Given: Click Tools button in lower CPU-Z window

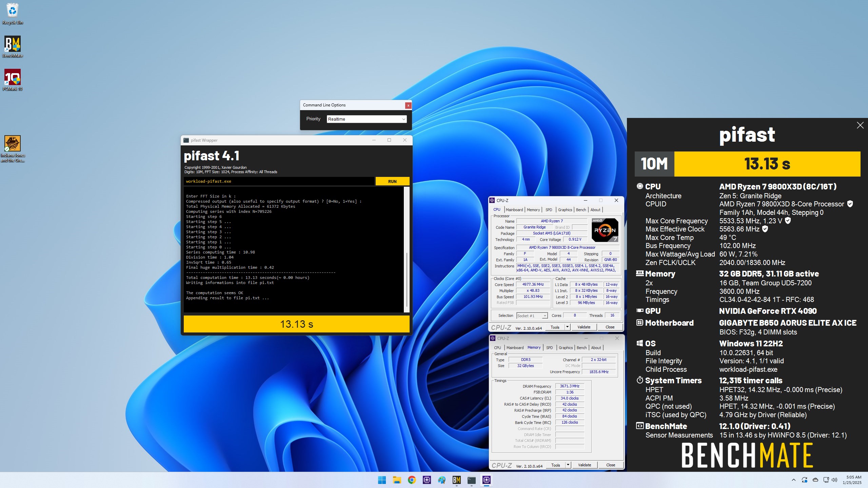Looking at the screenshot, I should pyautogui.click(x=556, y=465).
